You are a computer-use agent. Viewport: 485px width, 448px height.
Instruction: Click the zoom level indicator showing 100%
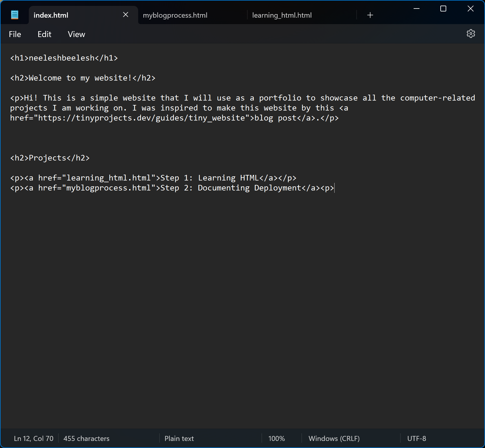point(276,438)
